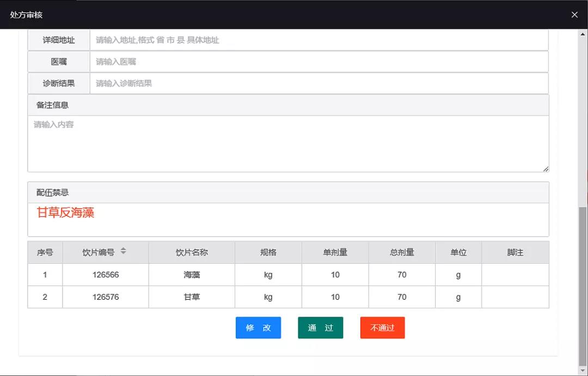The height and width of the screenshot is (376, 588).
Task: Click the 饮片名称 column header
Action: click(192, 252)
